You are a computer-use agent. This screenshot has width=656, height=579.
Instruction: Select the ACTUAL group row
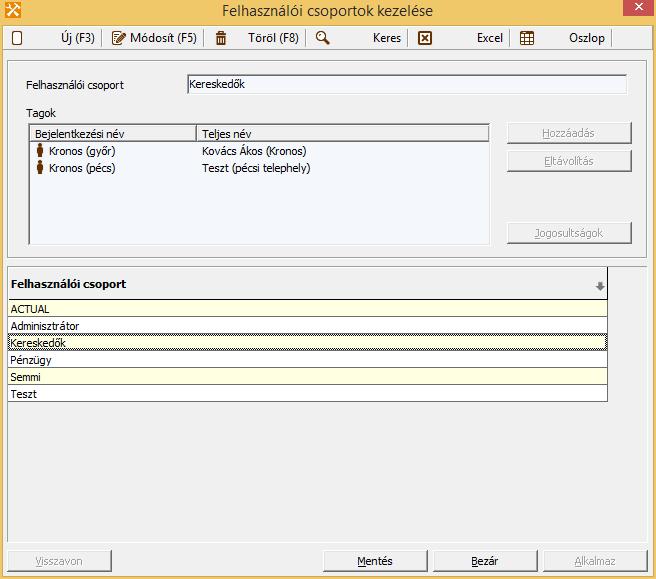pos(308,309)
